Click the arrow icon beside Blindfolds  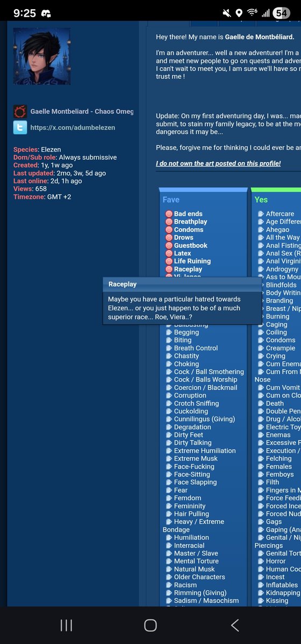(x=261, y=285)
